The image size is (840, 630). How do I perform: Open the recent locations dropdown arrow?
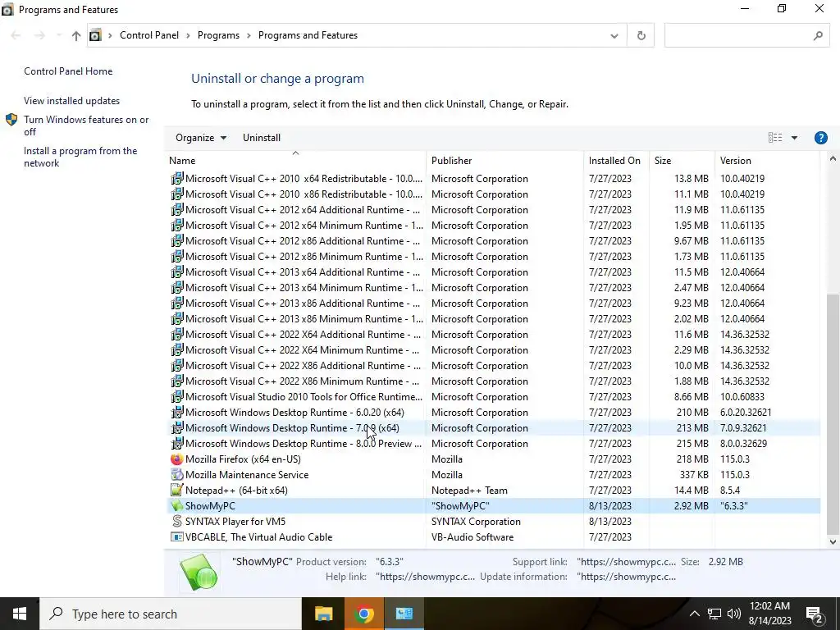pyautogui.click(x=58, y=35)
